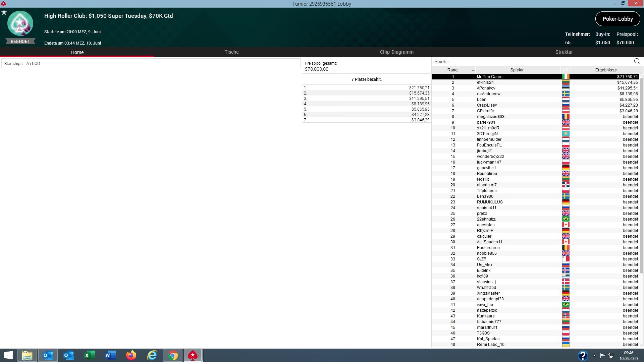Click the favorite star icon
The image size is (644, 362).
coord(4,12)
